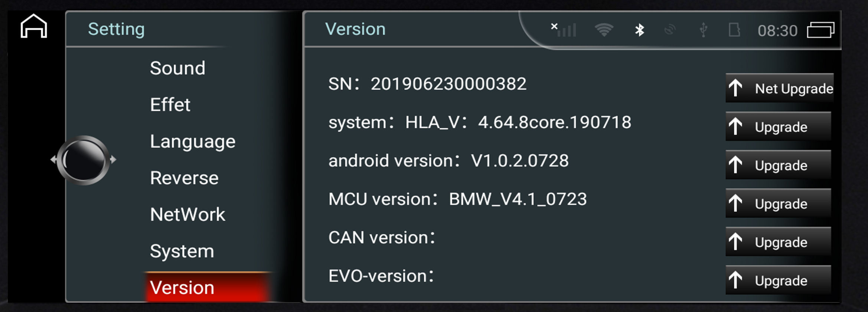Tap the USB connection icon
The image size is (868, 312).
click(703, 30)
